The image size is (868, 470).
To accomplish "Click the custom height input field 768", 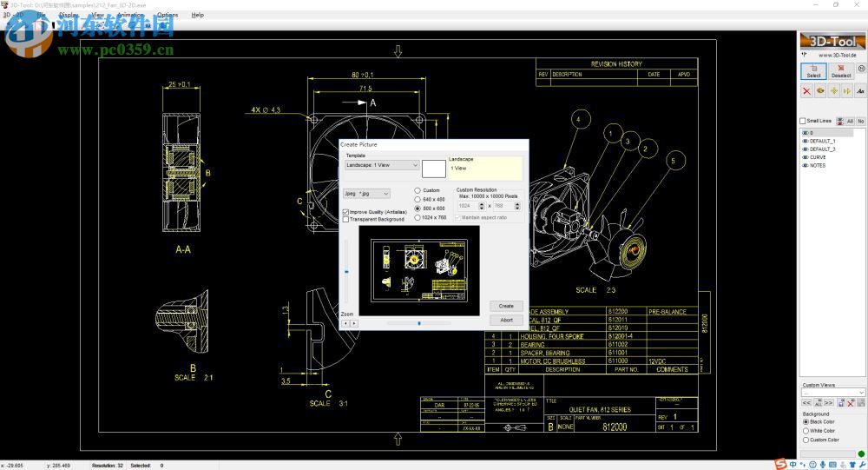I will coord(503,206).
